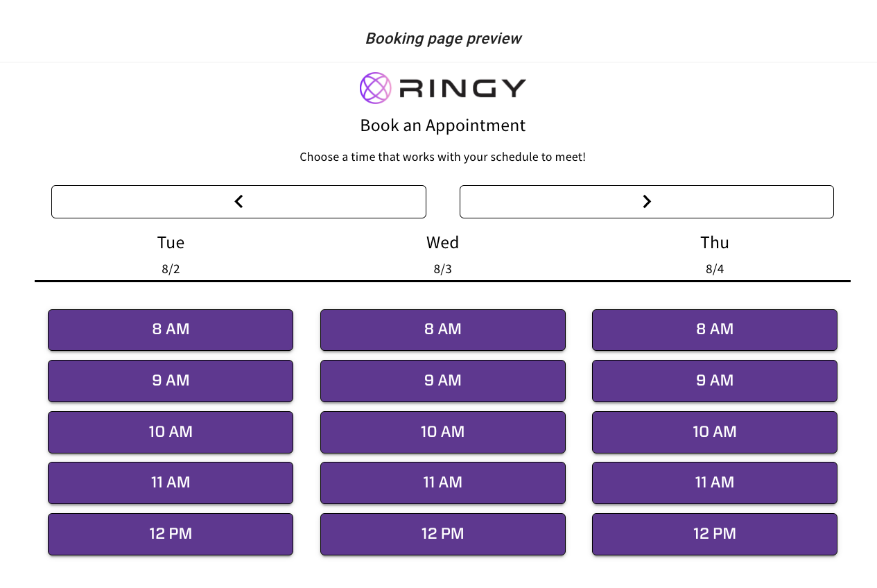877x588 pixels.
Task: Select the 11 AM Tuesday appointment
Action: coord(171,483)
